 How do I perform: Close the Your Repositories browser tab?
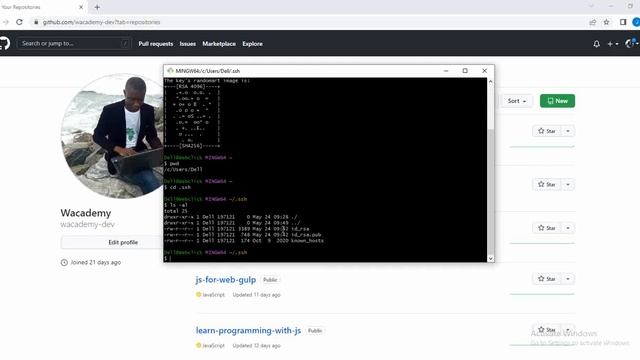[81, 7]
